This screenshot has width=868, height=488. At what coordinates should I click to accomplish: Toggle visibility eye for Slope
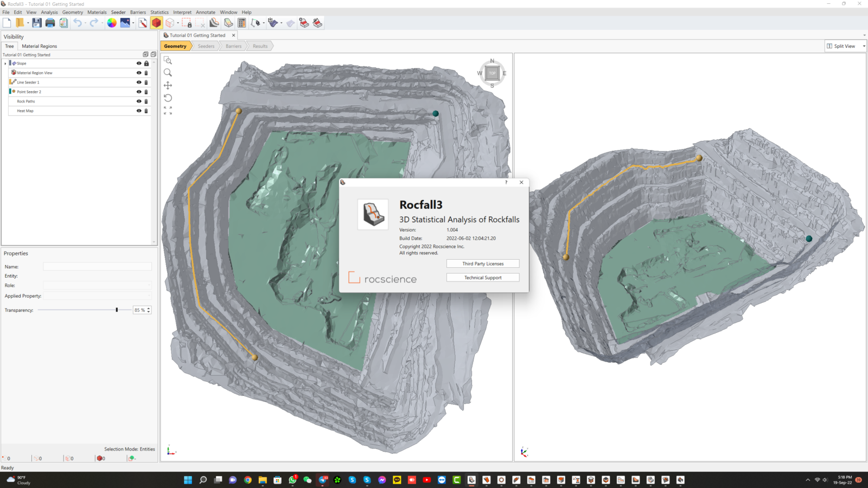tap(139, 63)
